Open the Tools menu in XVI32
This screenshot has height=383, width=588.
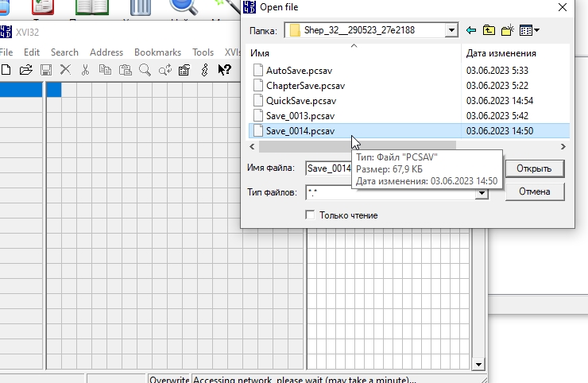click(x=203, y=52)
